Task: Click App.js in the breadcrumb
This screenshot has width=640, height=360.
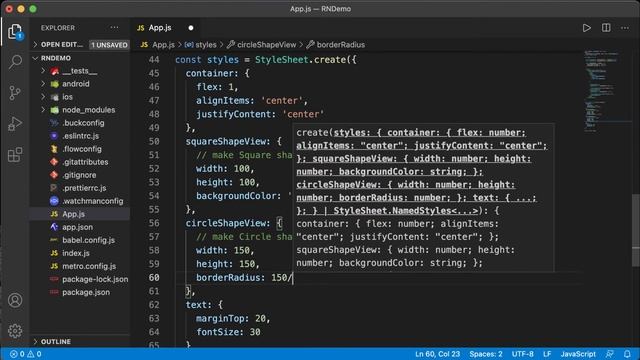Action: pyautogui.click(x=163, y=45)
